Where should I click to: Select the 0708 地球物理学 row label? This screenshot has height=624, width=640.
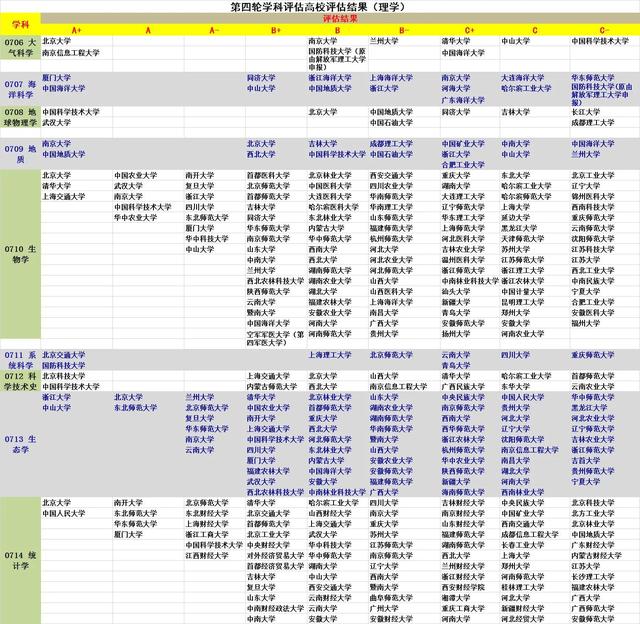(x=20, y=117)
